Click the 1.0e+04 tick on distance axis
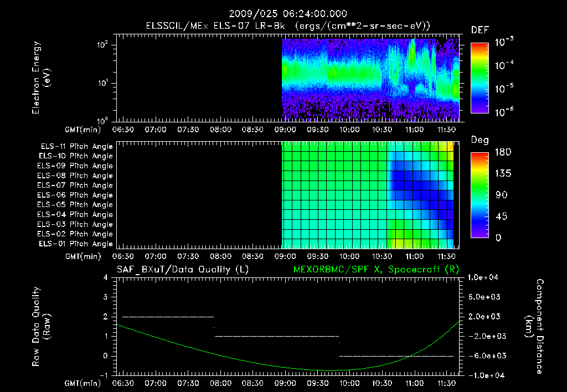Viewport: 567px width, 392px height. [483, 278]
